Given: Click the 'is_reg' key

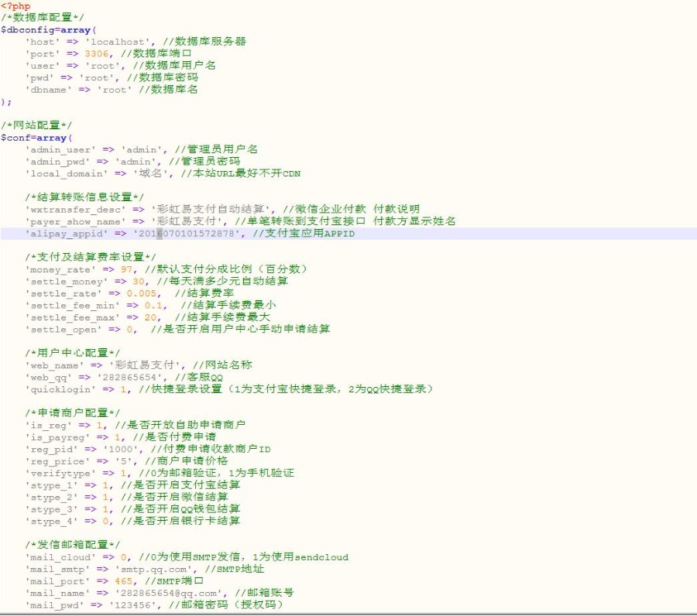Looking at the screenshot, I should [x=49, y=426].
